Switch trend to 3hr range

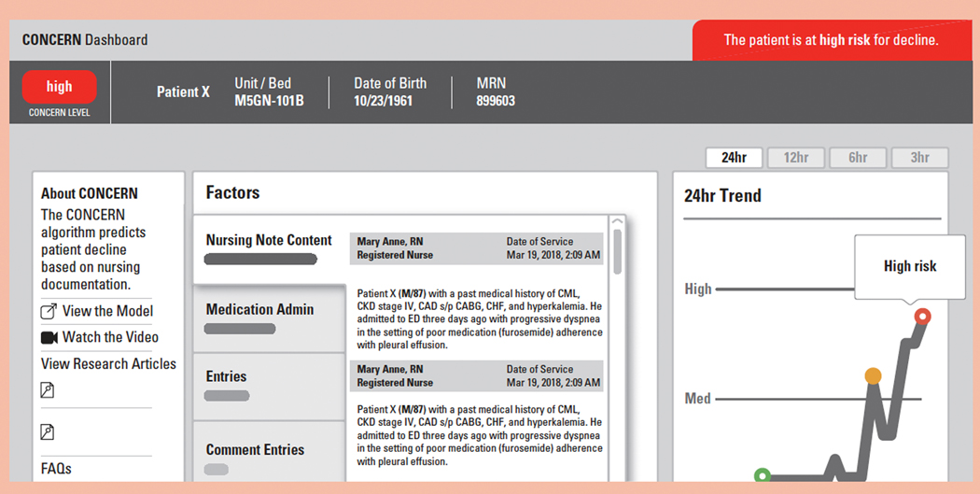(x=919, y=158)
